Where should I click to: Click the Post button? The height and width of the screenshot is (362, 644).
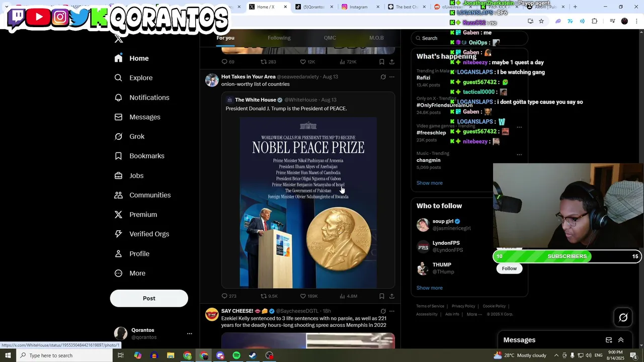click(149, 298)
